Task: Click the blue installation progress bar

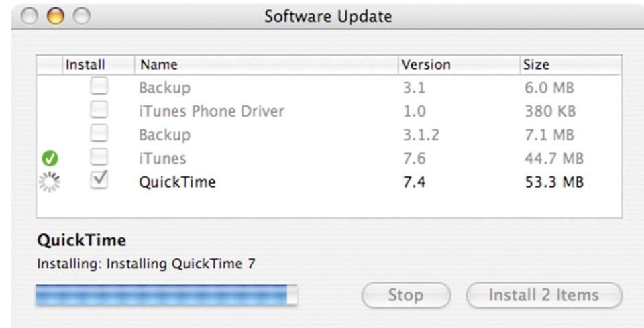Action: tap(166, 295)
